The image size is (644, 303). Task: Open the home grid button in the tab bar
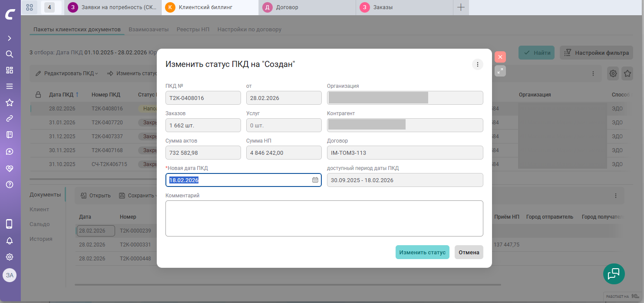pyautogui.click(x=30, y=7)
